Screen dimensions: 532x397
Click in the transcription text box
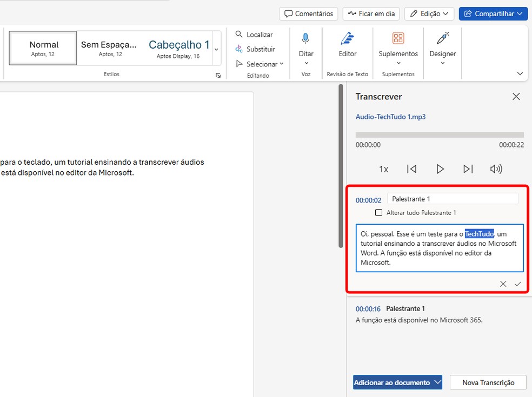440,248
